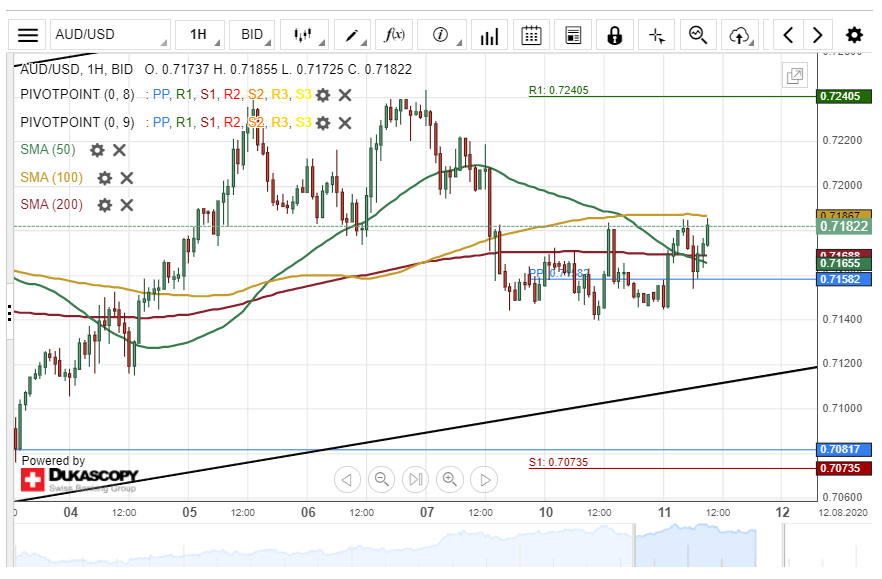Open the AUD/USD instrument selector
The height and width of the screenshot is (579, 882).
[x=110, y=35]
